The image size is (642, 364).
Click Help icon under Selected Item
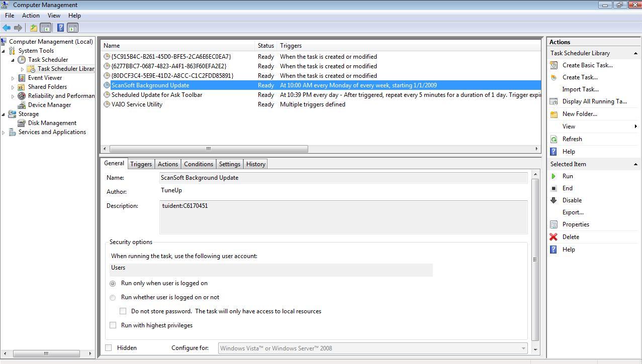(554, 250)
